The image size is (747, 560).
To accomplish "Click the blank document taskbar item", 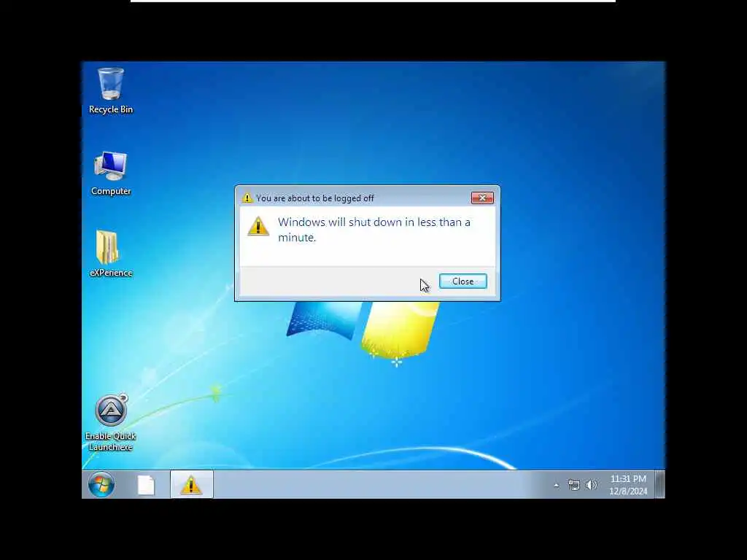I will (146, 485).
